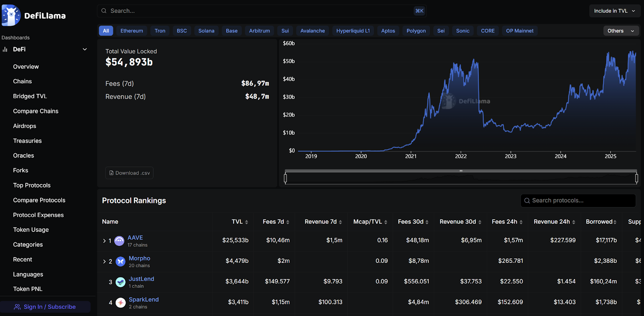Image resolution: width=644 pixels, height=316 pixels.
Task: Click the magnifier icon in Search protocols
Action: [x=527, y=200]
